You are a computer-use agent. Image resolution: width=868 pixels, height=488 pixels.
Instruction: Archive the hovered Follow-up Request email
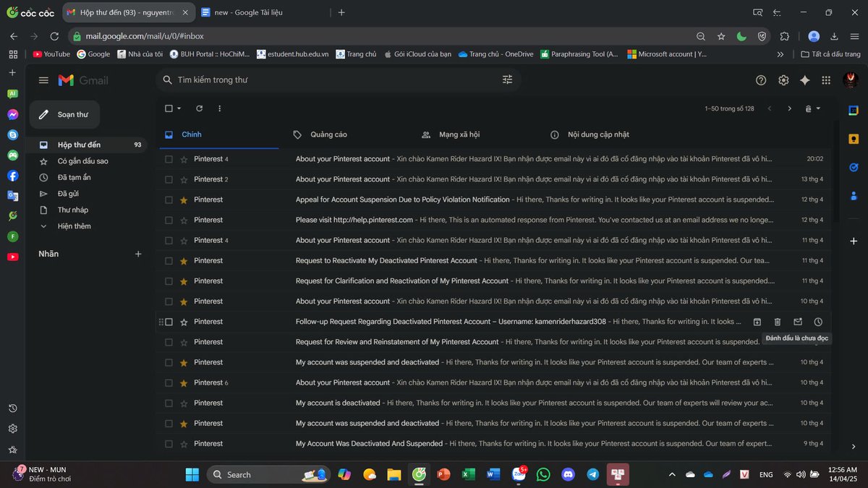757,322
